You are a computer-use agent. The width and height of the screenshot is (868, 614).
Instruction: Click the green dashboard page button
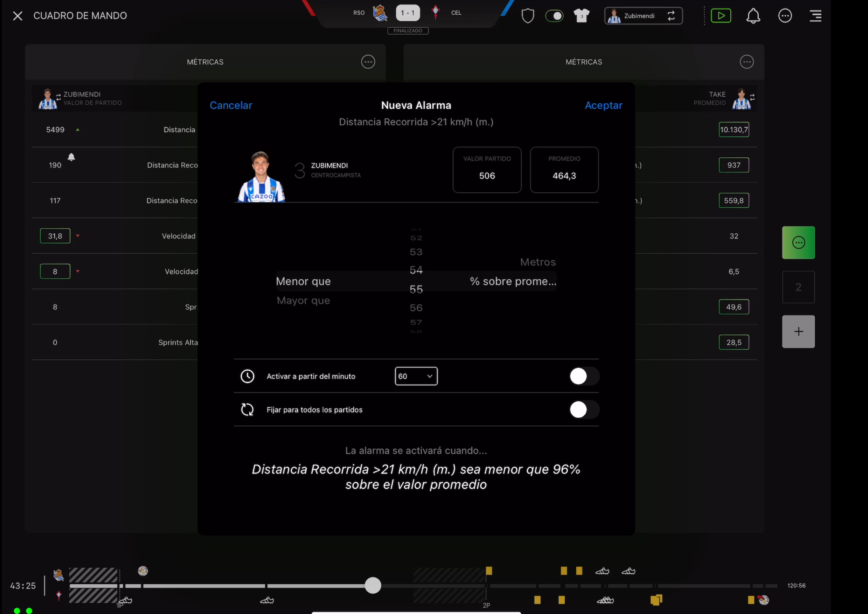pos(798,243)
